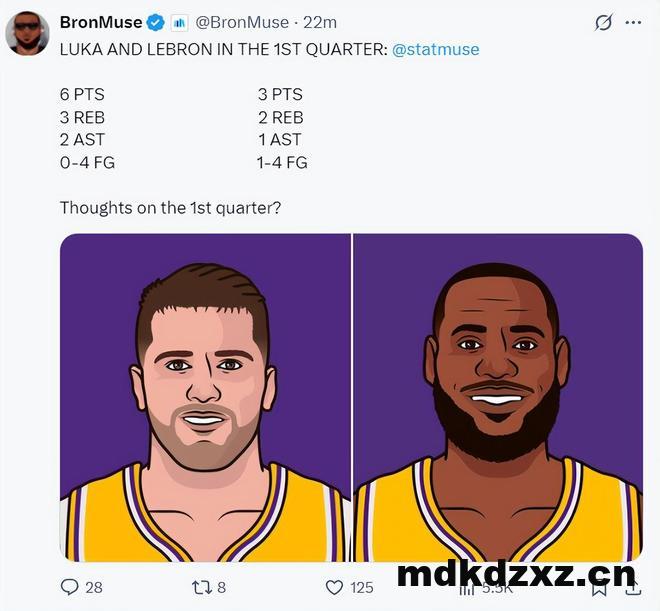
Task: Open the BronMuse profile avatar
Action: click(x=27, y=34)
